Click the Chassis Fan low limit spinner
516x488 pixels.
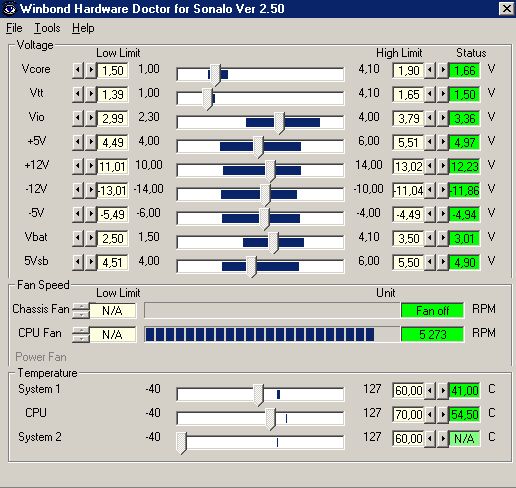81,311
